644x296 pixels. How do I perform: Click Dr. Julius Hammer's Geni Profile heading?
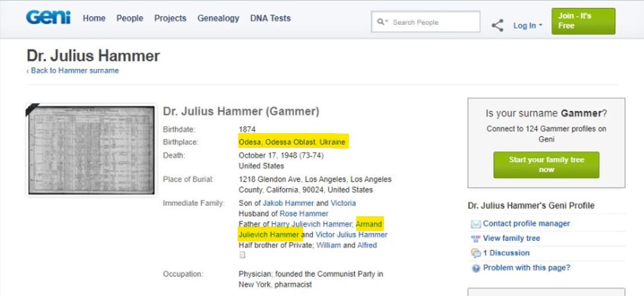(x=531, y=205)
